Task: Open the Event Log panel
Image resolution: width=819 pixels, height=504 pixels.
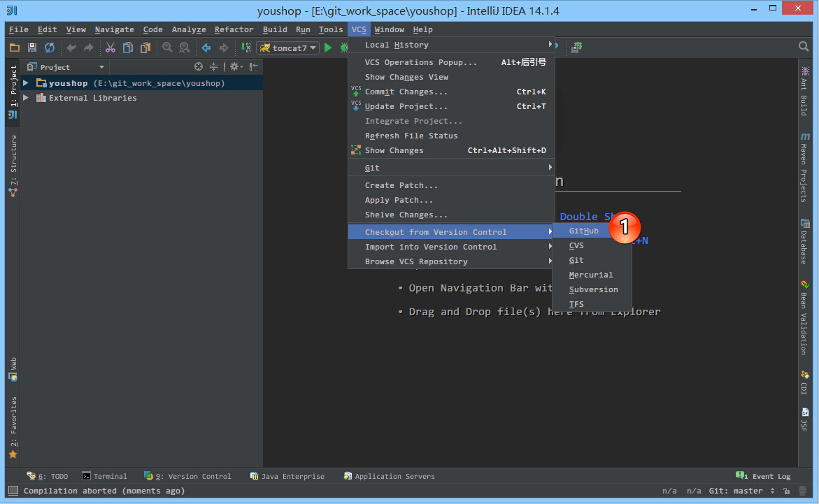Action: point(763,476)
